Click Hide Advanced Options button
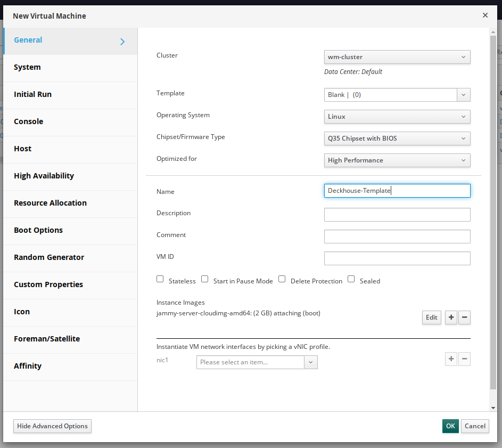This screenshot has height=448, width=502. 52,426
